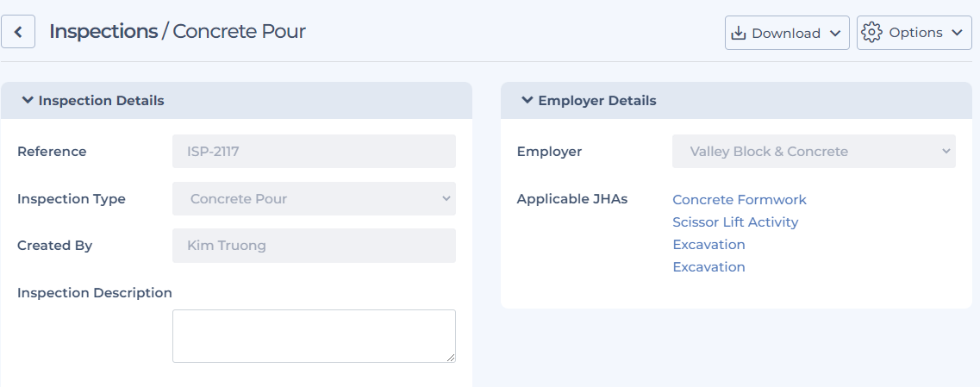
Task: Focus the Inspection Description text area
Action: (x=314, y=335)
